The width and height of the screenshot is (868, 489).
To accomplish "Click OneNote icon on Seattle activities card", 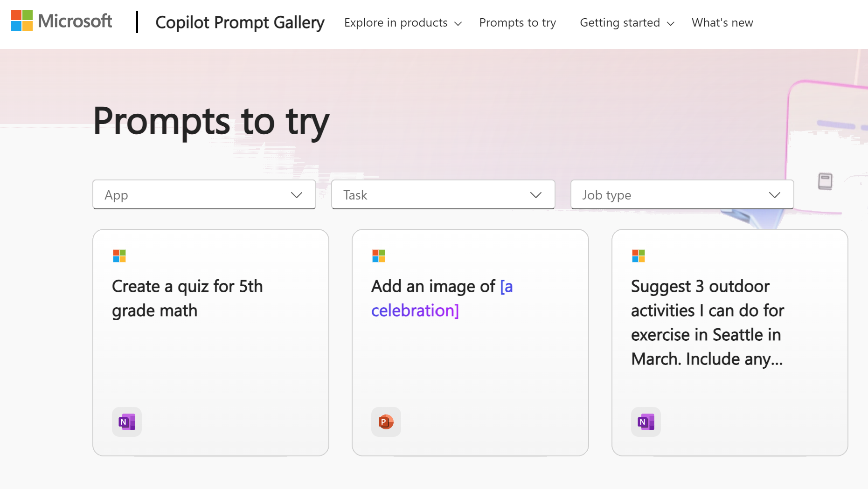I will [x=646, y=422].
